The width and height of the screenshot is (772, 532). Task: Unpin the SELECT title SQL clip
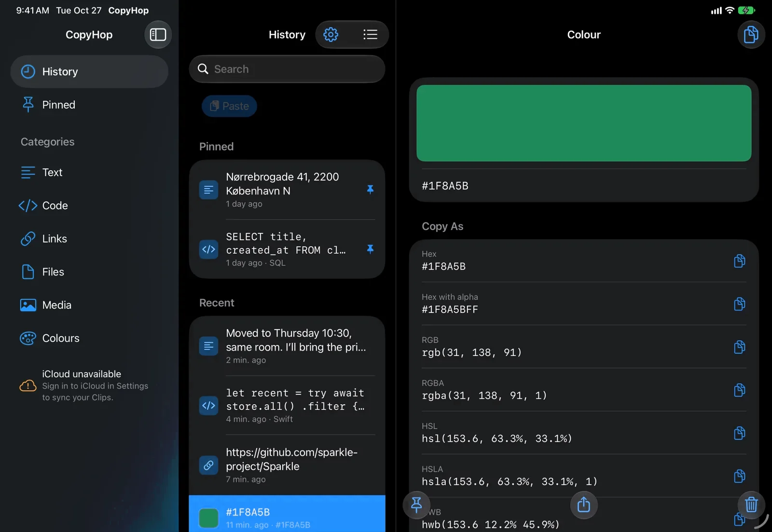tap(370, 249)
